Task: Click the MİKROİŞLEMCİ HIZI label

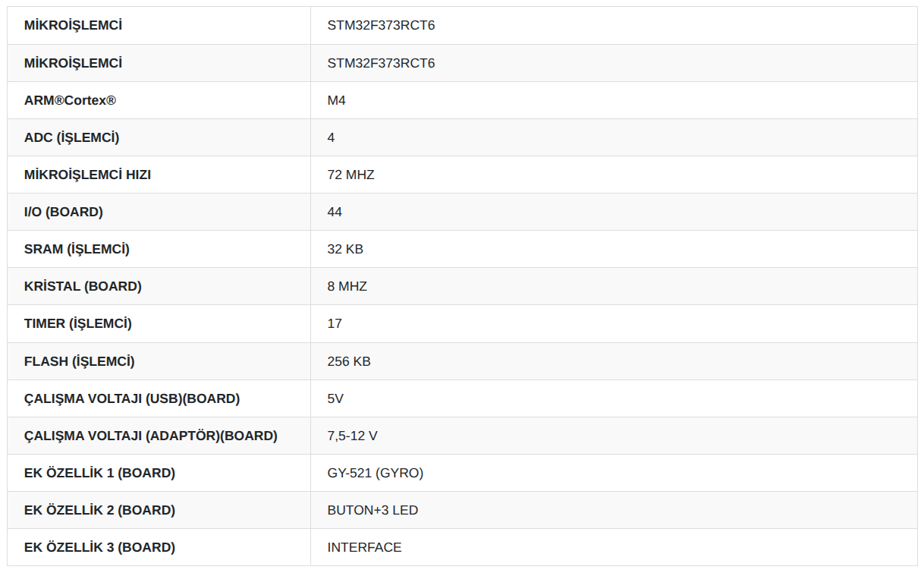Action: pos(87,175)
